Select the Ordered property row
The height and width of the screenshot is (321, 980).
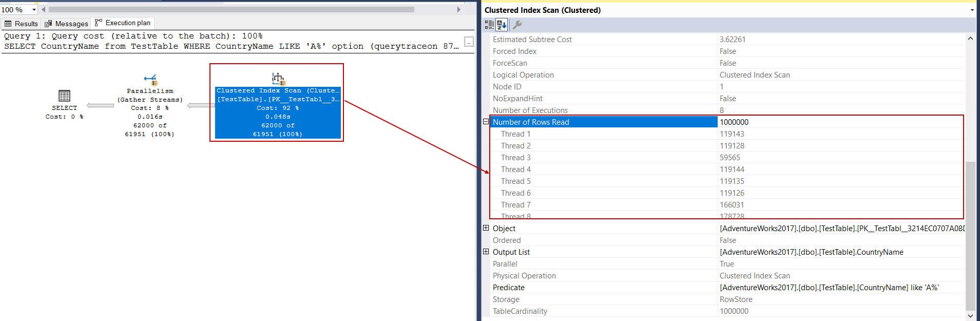coord(727,240)
